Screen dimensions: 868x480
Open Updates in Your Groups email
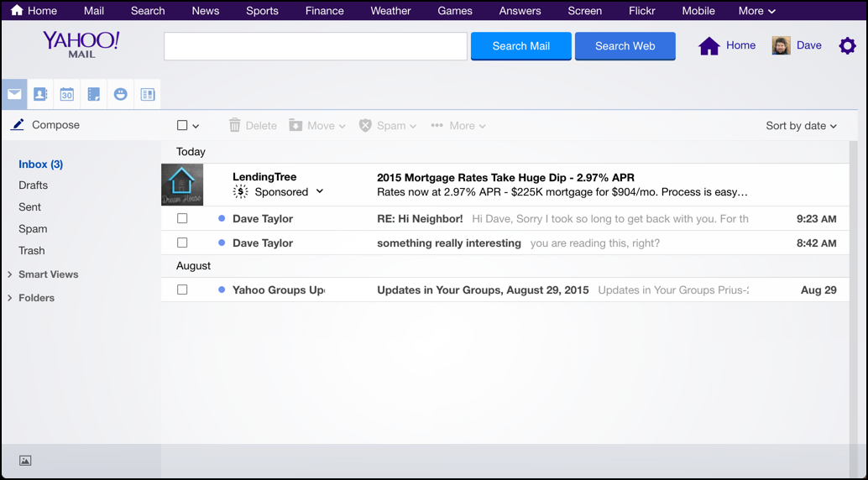[483, 290]
